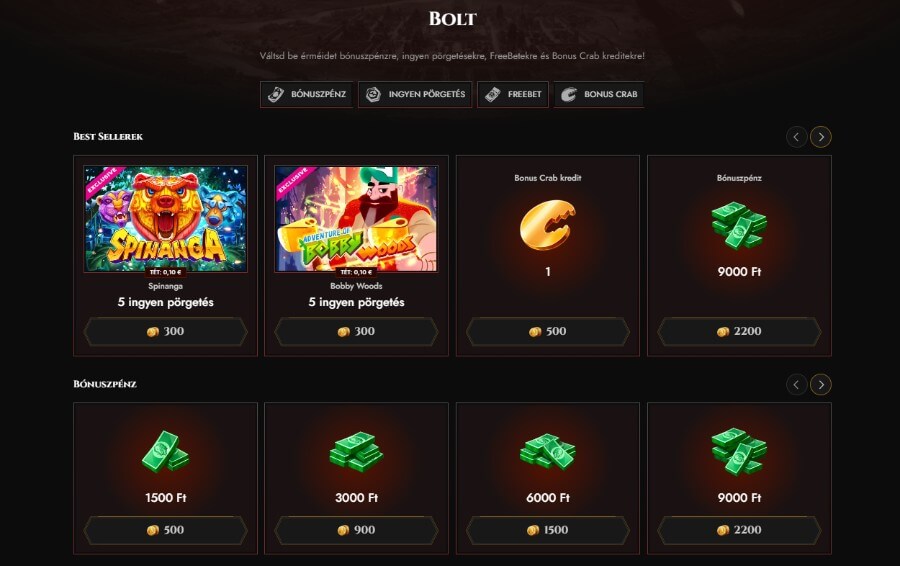900x566 pixels.
Task: Click the green cash stack in Best Sellerek
Action: pos(739,225)
